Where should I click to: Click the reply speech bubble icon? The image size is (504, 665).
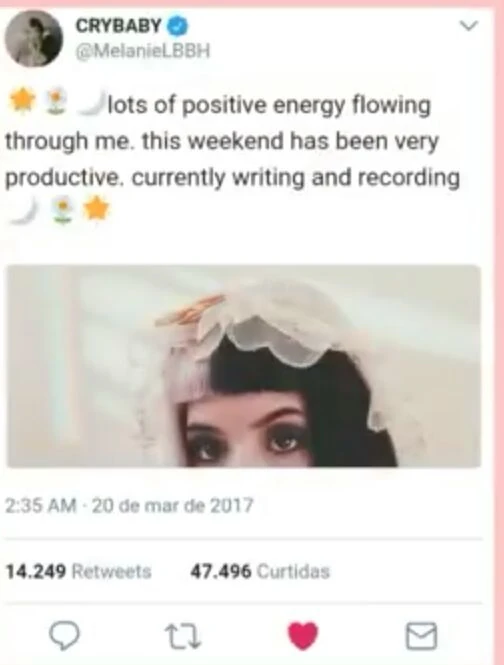tap(64, 636)
